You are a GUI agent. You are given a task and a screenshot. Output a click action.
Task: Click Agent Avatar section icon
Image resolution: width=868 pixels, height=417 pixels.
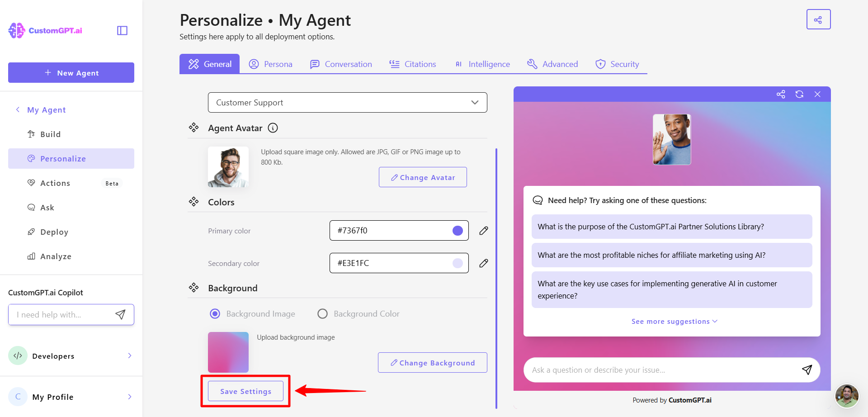coord(193,128)
